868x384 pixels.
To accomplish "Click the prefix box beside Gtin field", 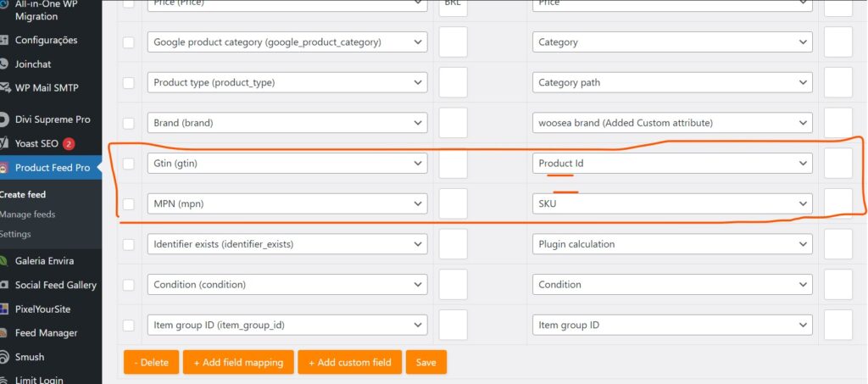I will [x=453, y=164].
